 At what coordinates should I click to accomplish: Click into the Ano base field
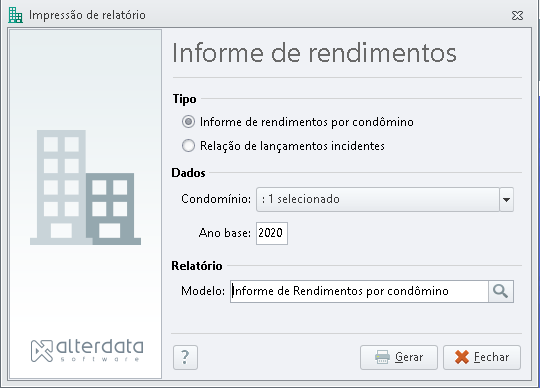pyautogui.click(x=272, y=233)
